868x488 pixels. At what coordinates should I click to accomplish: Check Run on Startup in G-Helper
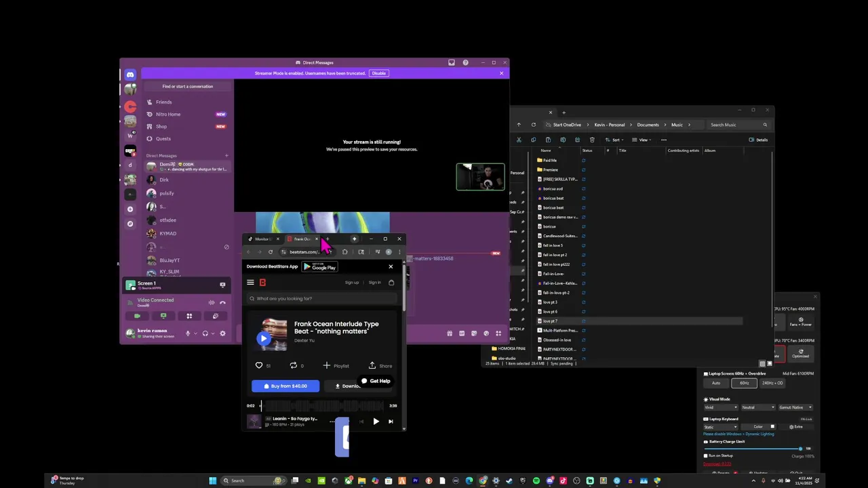(706, 455)
